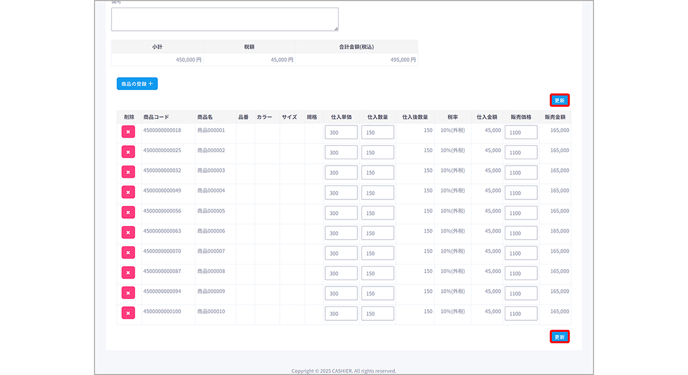Delete the row for 商品000001
Screen dimensions: 688x375
point(128,132)
